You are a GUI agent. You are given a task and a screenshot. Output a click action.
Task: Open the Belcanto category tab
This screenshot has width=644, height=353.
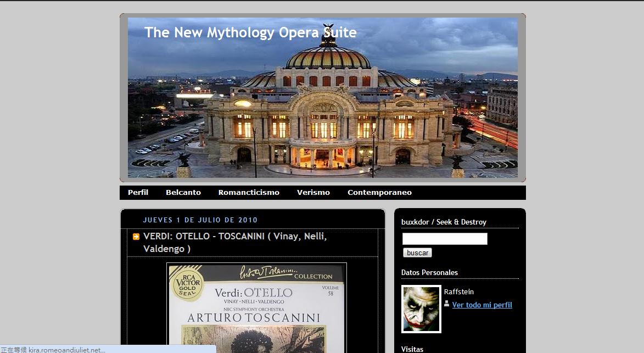tap(183, 193)
